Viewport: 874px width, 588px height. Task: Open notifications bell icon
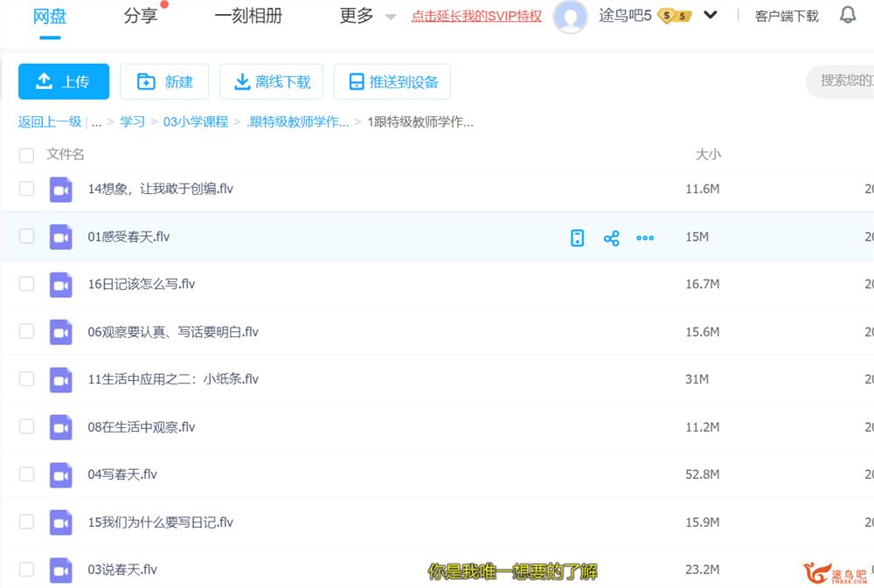point(848,15)
